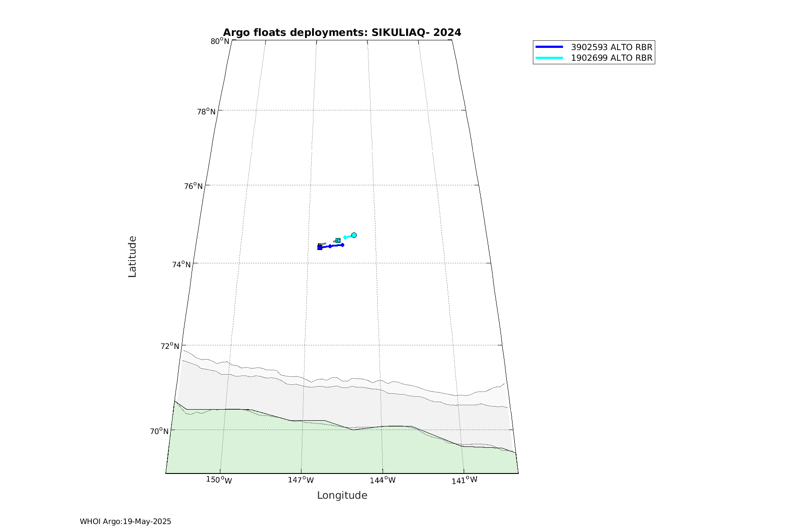Screen dimensions: 798x532
Task: Click the 150°W longitude label
Action: coord(219,480)
